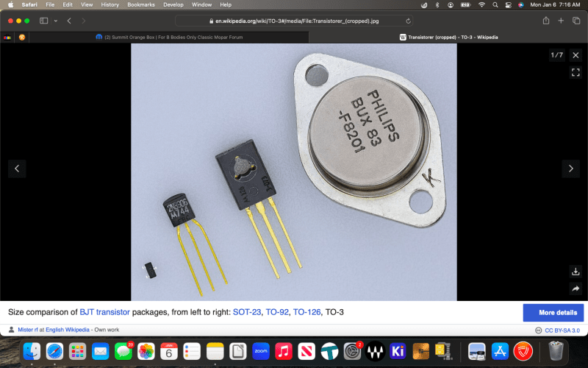Viewport: 588px width, 368px height.
Task: Open Bluetooth status in menu bar
Action: click(437, 5)
